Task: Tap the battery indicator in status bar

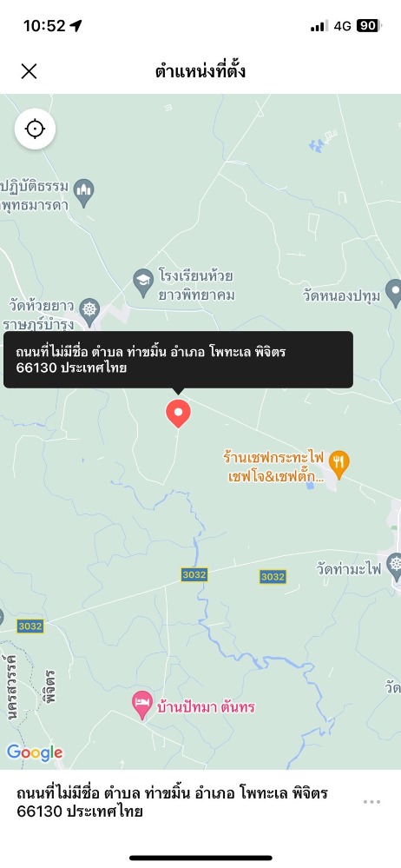Action: 367,25
